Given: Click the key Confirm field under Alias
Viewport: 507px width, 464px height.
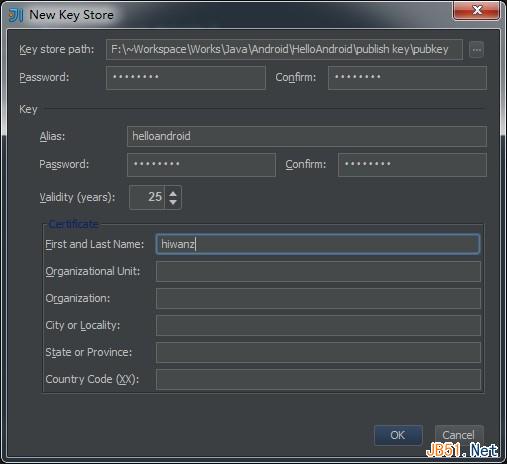Looking at the screenshot, I should (412, 165).
